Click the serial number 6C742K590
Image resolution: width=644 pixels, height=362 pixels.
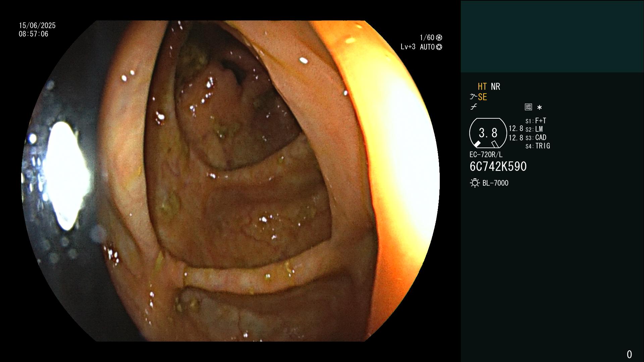pyautogui.click(x=498, y=167)
